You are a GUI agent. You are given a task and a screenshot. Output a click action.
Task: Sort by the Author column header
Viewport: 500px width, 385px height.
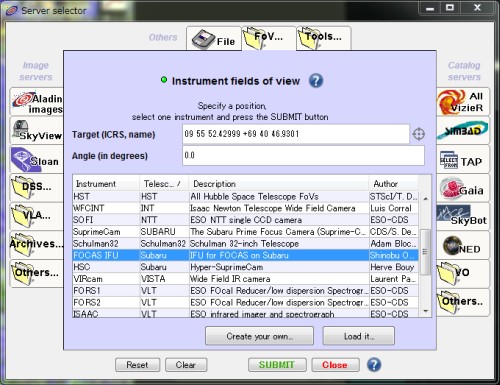point(394,184)
